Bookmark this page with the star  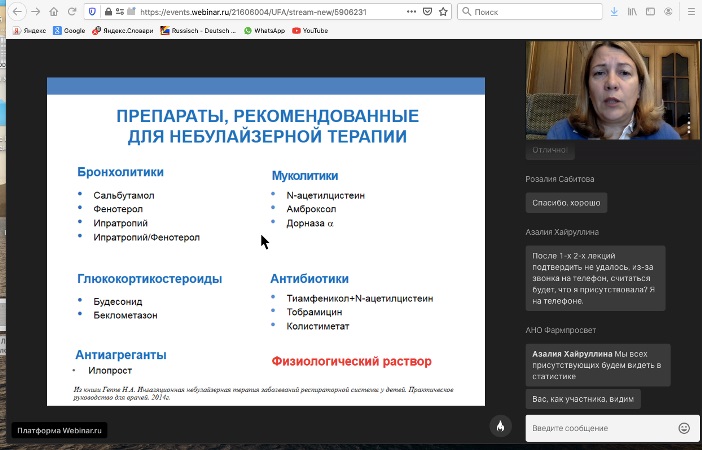tap(443, 12)
